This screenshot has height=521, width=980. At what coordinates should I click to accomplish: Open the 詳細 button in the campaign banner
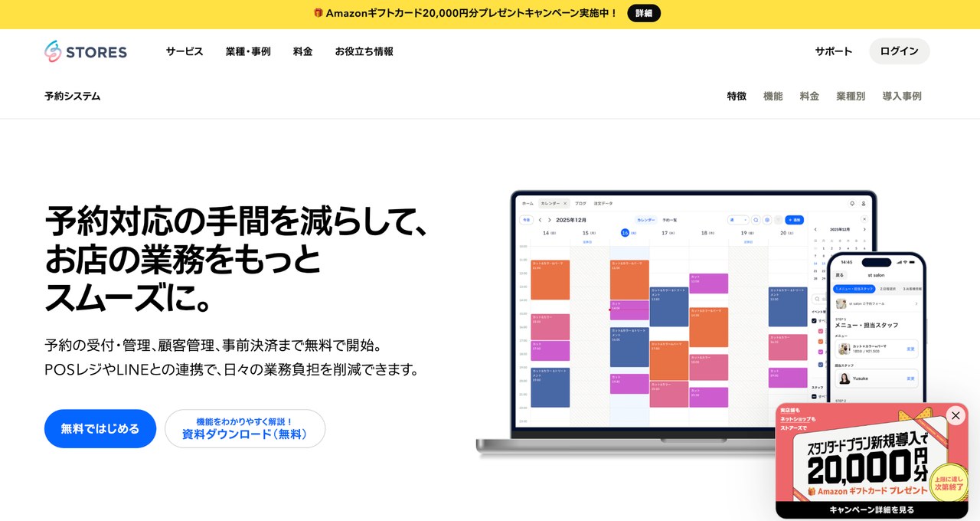pyautogui.click(x=644, y=13)
